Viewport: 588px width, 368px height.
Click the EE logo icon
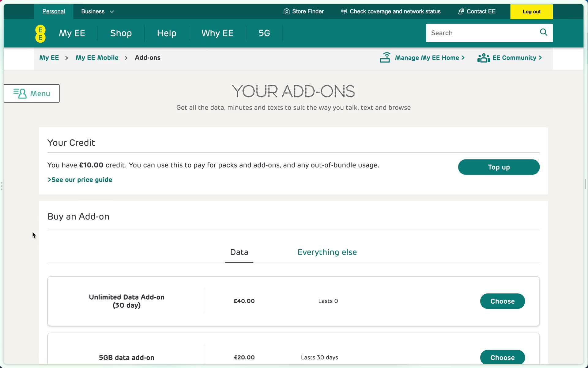(x=40, y=33)
